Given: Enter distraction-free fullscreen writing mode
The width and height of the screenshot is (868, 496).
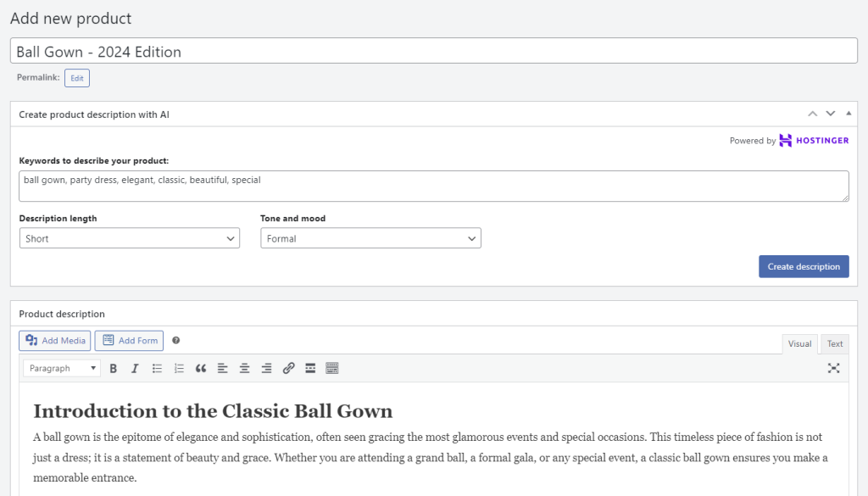Looking at the screenshot, I should pos(833,368).
